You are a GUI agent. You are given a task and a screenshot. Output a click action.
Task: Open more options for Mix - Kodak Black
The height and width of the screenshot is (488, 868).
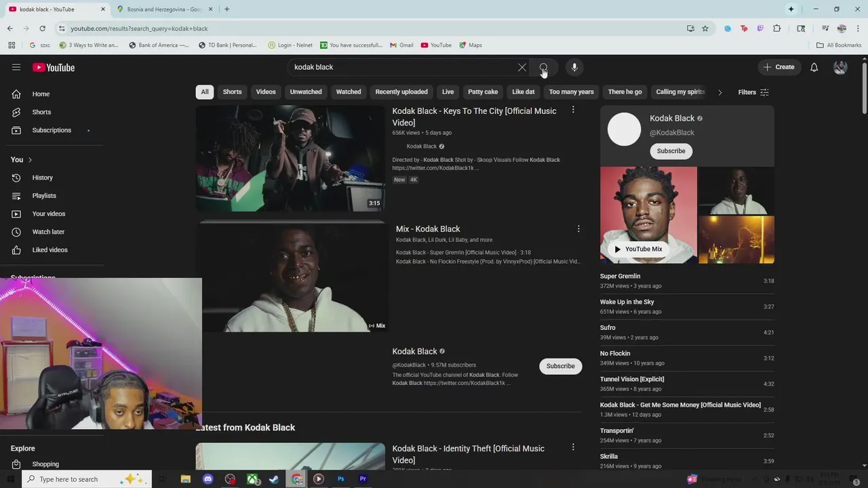pyautogui.click(x=578, y=229)
